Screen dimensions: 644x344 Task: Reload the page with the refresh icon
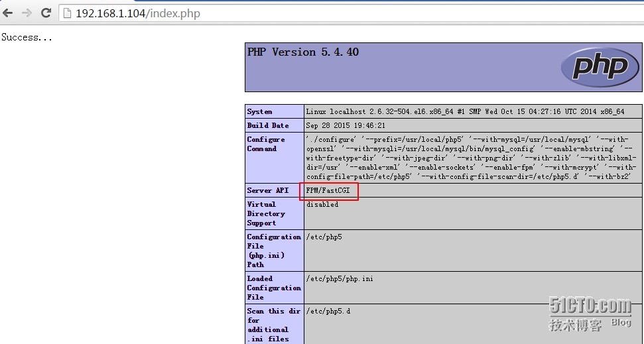coord(46,13)
